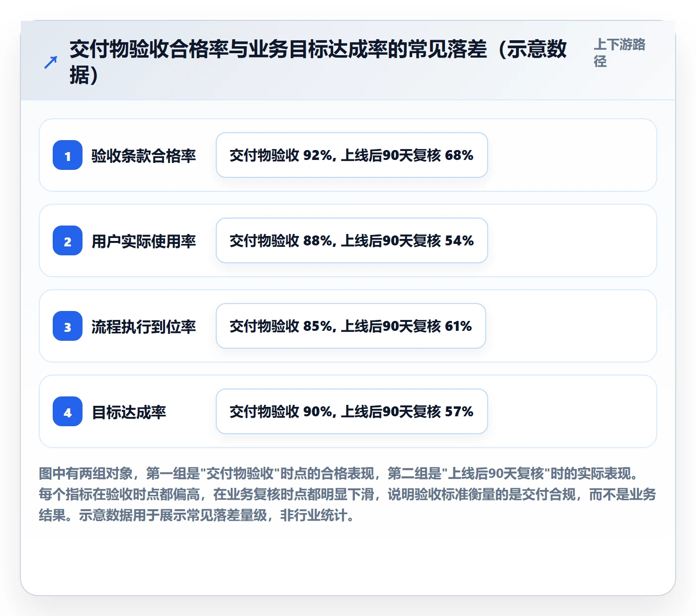The image size is (696, 616).
Task: Click the value box 交付物验收 92%, 上线后90天复核 68%
Action: 352,155
